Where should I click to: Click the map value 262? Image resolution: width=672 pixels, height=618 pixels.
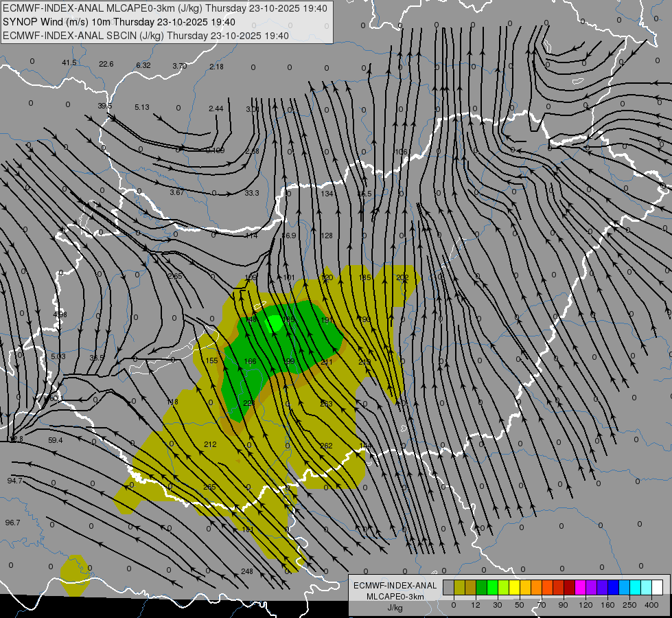tap(326, 446)
